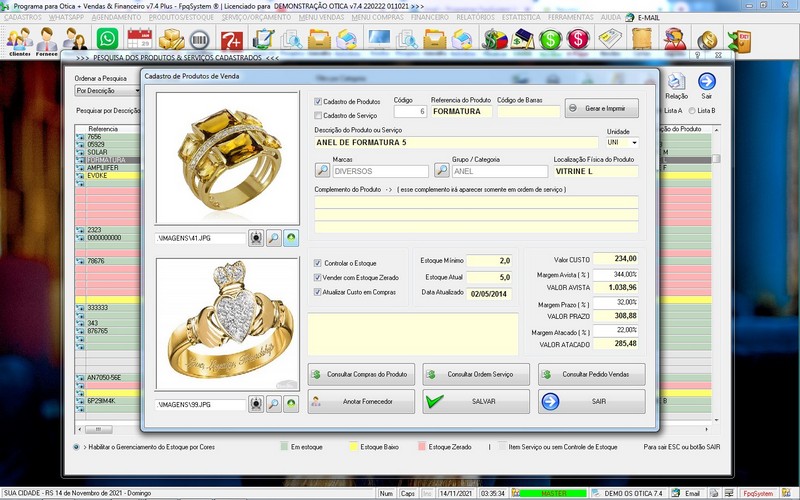This screenshot has width=800, height=500.
Task: Click the Descrição field ANEL DE FORMATURA 5
Action: (456, 142)
